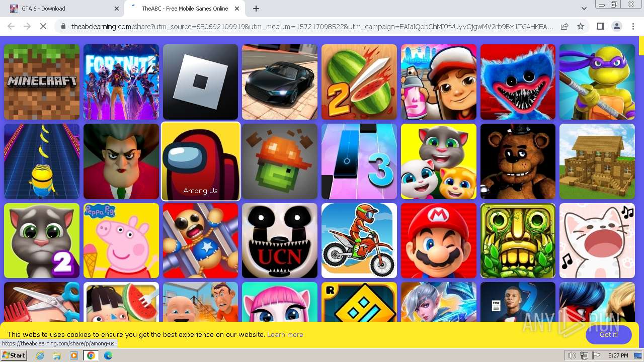
Task: Open a new browser tab
Action: click(x=256, y=9)
